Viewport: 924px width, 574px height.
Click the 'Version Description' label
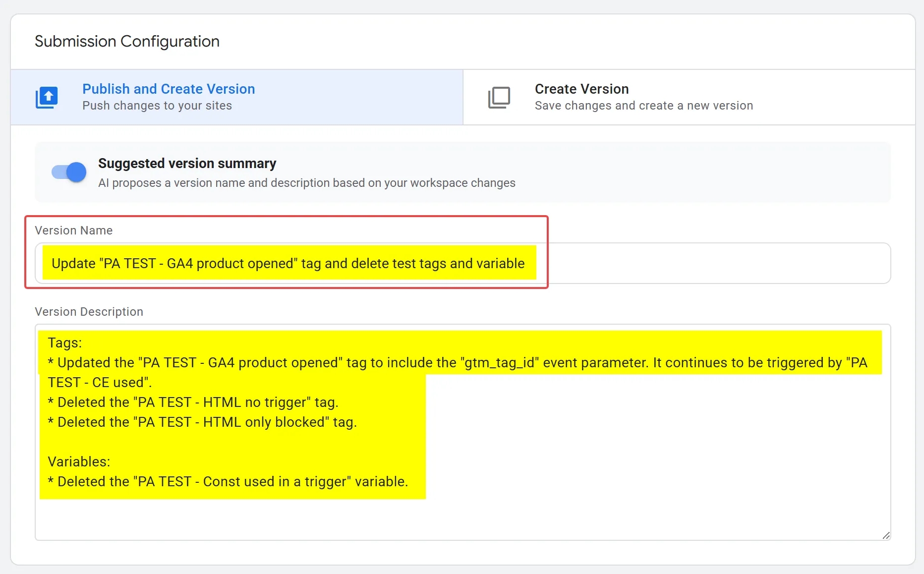point(89,312)
